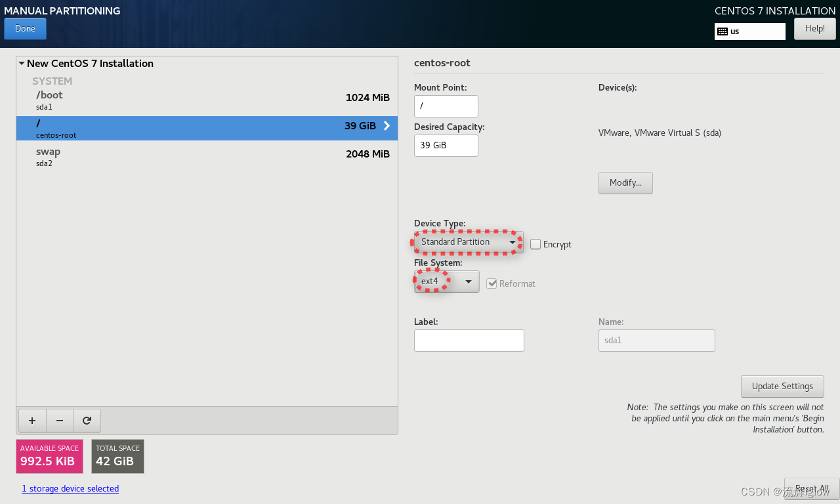840x504 pixels.
Task: Select the / centos-root partition
Action: pos(207,128)
